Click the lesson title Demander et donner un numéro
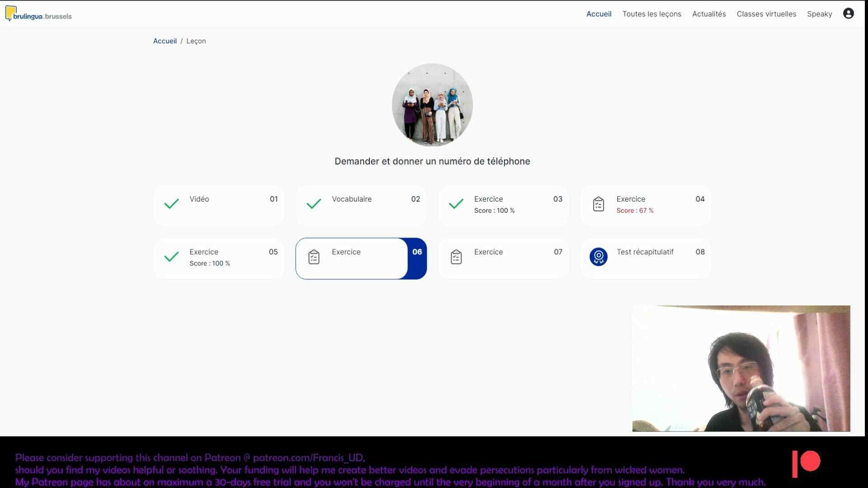 pyautogui.click(x=432, y=161)
